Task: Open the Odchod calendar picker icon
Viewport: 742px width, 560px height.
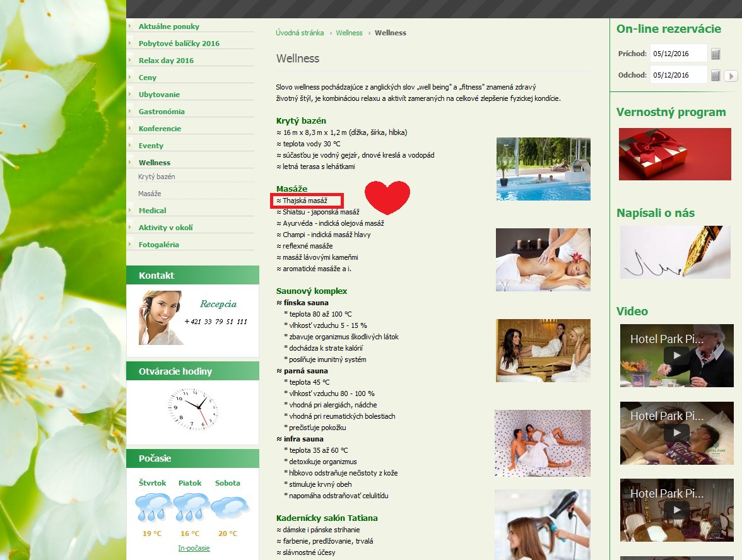Action: tap(715, 75)
